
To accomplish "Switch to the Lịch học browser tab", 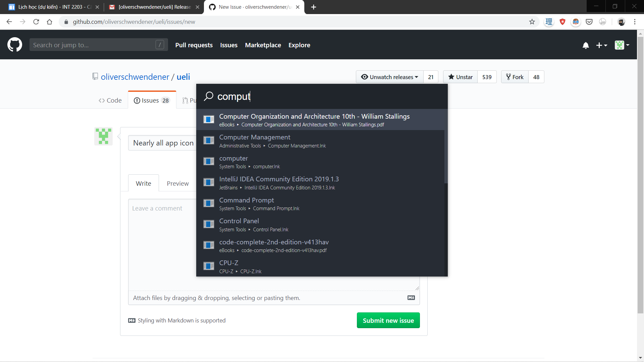I will click(x=54, y=7).
